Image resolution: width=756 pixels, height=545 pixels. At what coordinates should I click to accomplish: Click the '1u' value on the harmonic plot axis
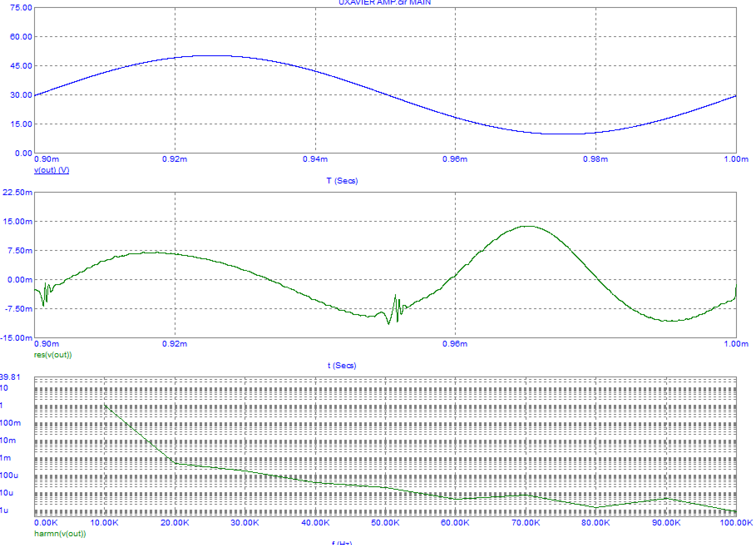click(4, 510)
